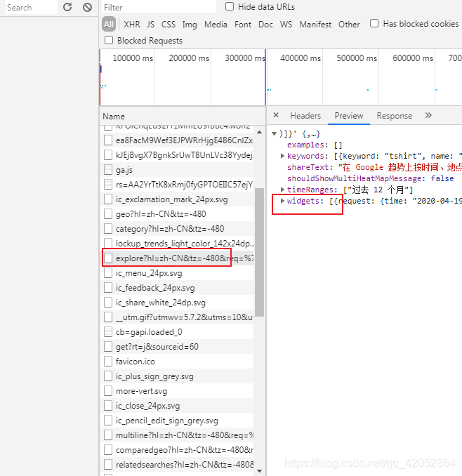The height and width of the screenshot is (476, 462).
Task: Click the request list vertical scrollbar
Action: [259, 253]
